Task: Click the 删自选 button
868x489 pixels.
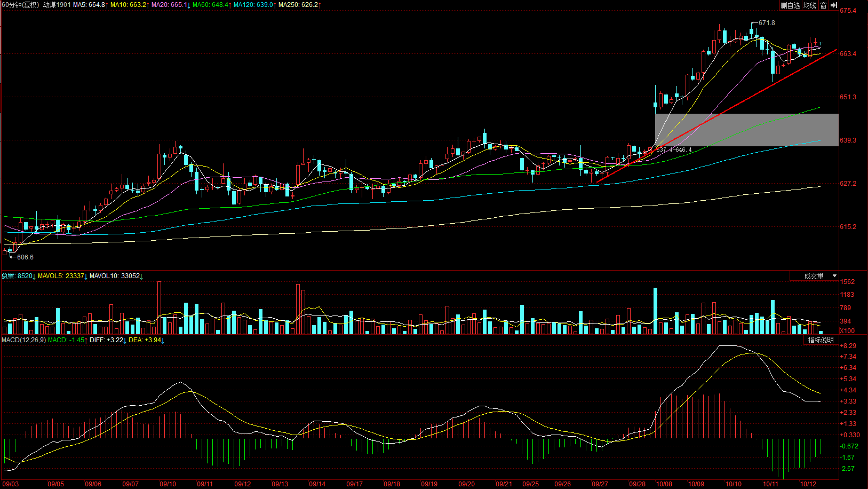Action: (x=790, y=5)
